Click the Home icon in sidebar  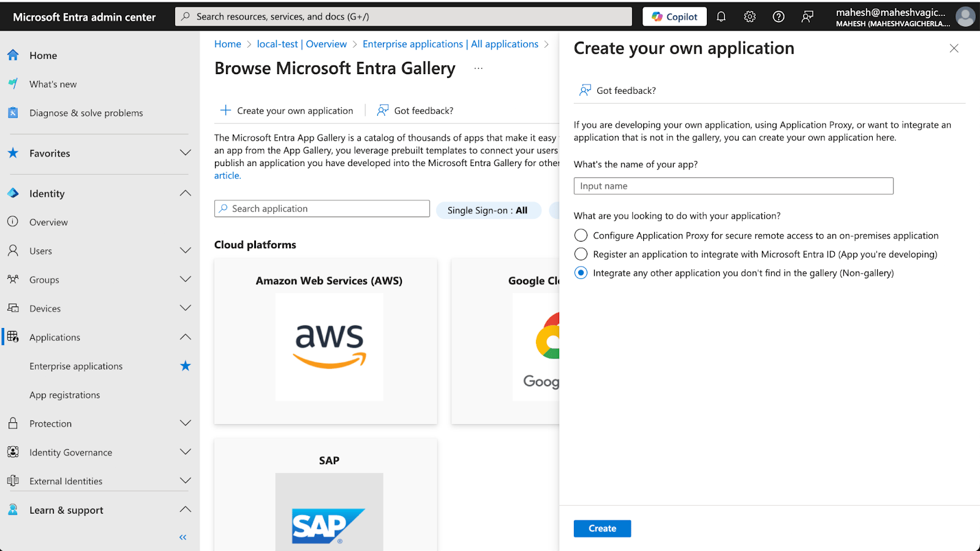[x=13, y=55]
